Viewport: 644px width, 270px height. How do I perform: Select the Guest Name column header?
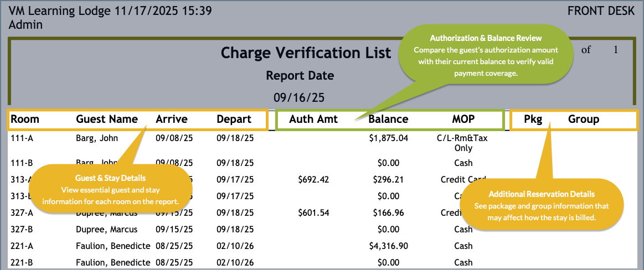pyautogui.click(x=106, y=119)
